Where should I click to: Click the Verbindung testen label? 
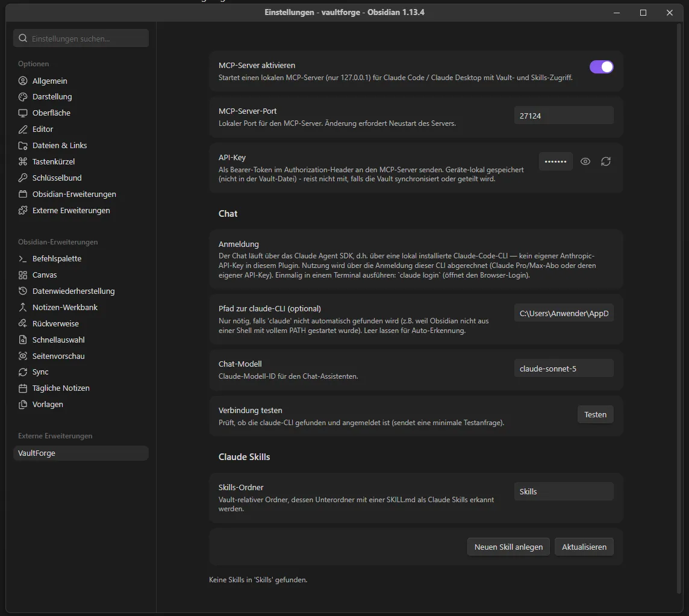[251, 411]
